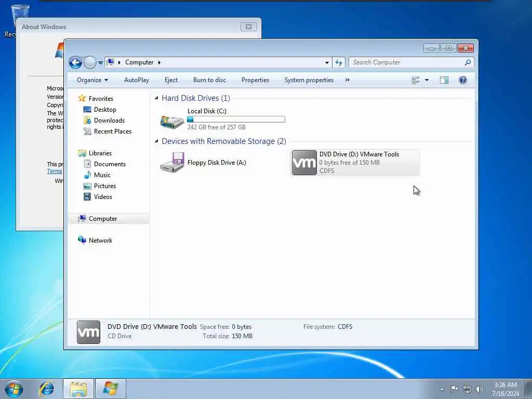532x399 pixels.
Task: Click Eject in the toolbar
Action: [171, 80]
